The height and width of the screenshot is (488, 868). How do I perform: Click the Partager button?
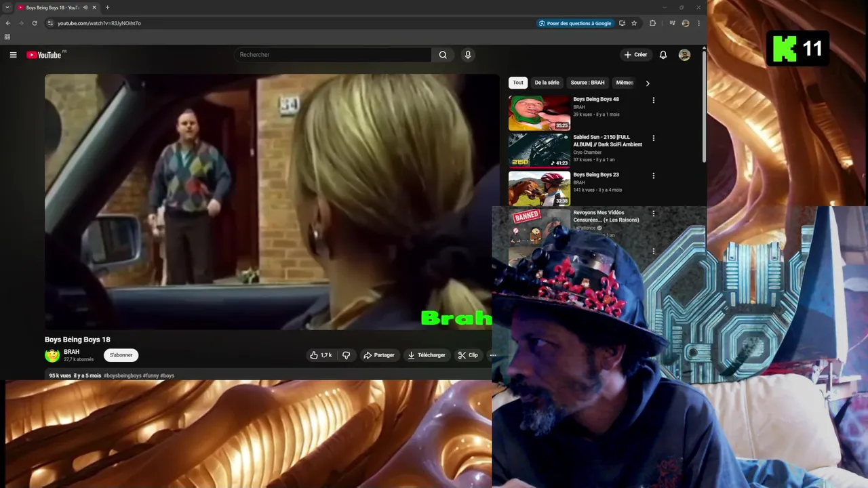(378, 355)
